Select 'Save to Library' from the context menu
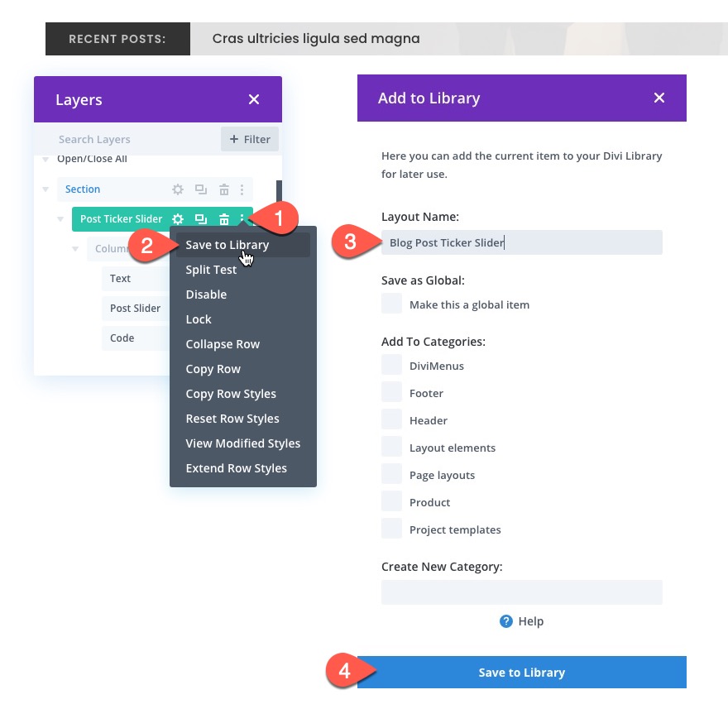The image size is (728, 728). click(227, 244)
